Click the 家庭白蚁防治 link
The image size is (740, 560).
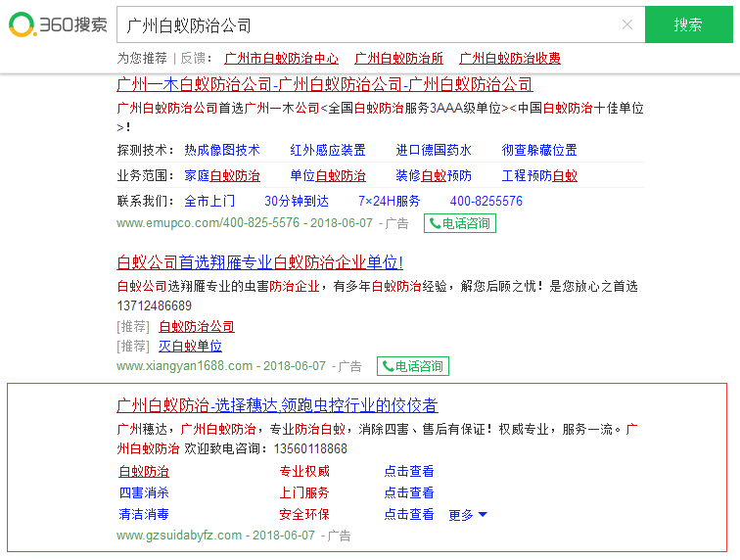(222, 176)
